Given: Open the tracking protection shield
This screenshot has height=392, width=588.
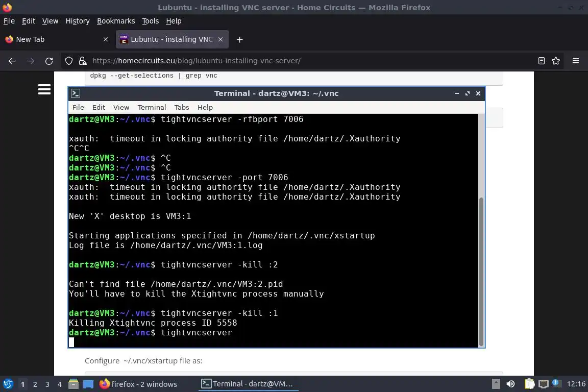Looking at the screenshot, I should [68, 61].
